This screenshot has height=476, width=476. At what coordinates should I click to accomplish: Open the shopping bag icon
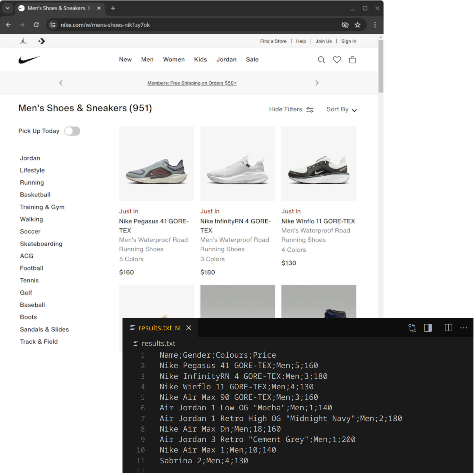click(x=352, y=60)
